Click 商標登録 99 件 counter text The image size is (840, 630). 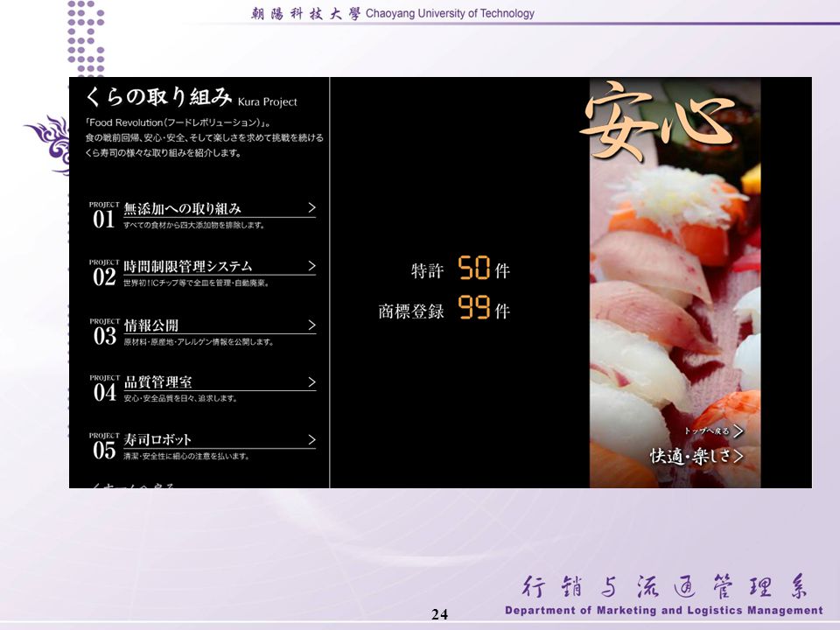[x=444, y=308]
